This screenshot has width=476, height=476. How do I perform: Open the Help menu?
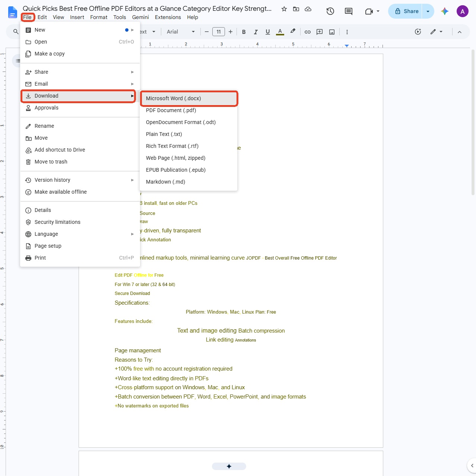(193, 17)
